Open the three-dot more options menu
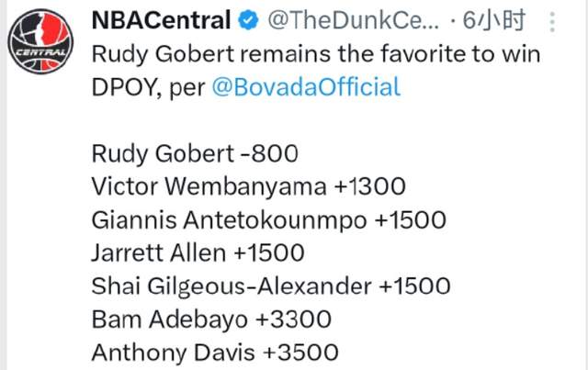Image resolution: width=588 pixels, height=370 pixels. (x=549, y=21)
